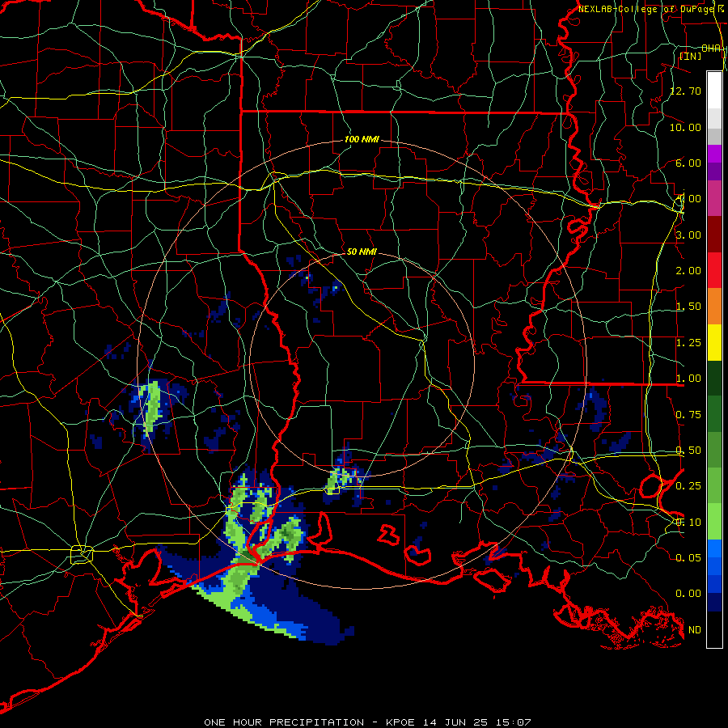Click the 12.70 legend value
The height and width of the screenshot is (728, 728).
tap(685, 91)
